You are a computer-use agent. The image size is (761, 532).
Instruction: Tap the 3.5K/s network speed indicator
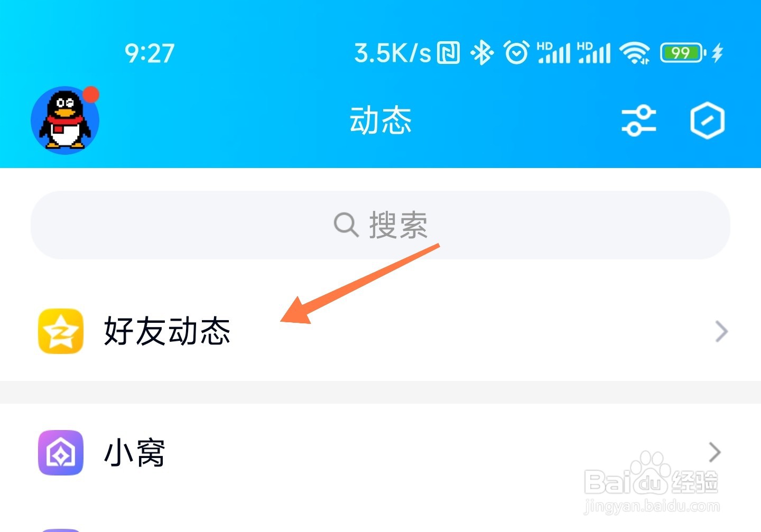coord(393,53)
